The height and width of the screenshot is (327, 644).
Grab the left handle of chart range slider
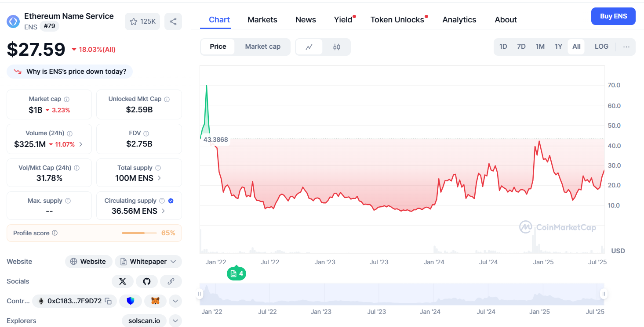(x=200, y=294)
